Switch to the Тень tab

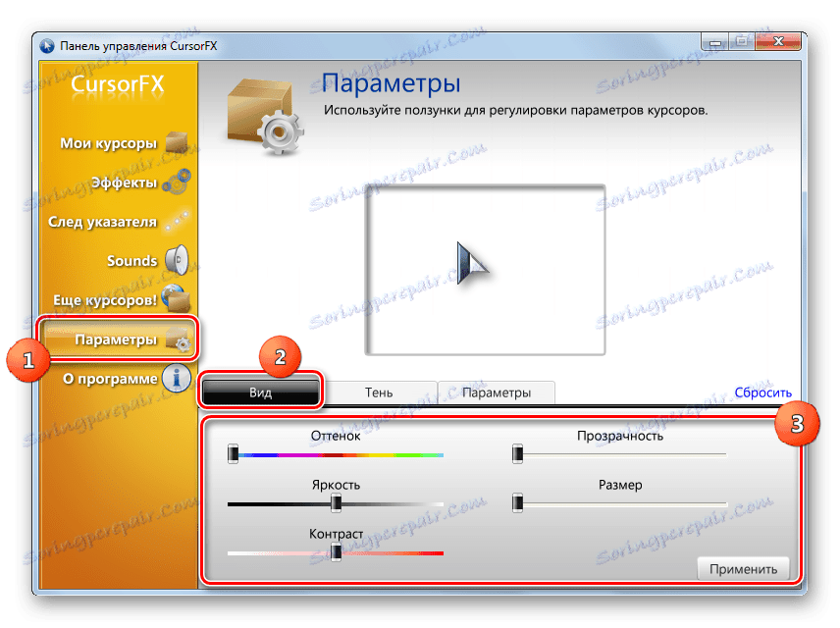point(379,392)
